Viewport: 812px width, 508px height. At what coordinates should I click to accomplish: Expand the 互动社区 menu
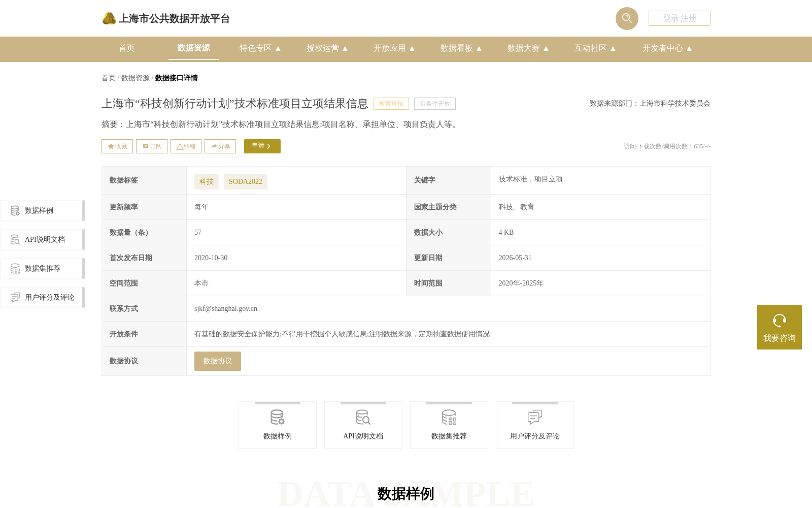click(595, 48)
